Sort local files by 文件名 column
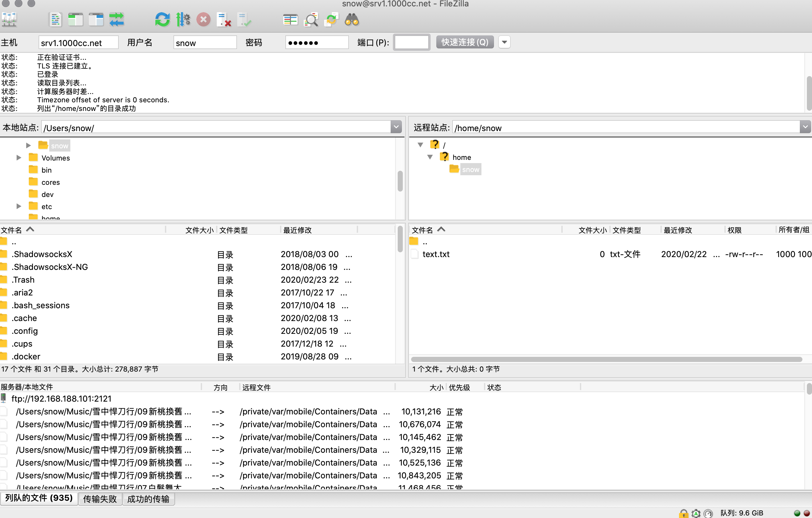This screenshot has height=518, width=812. [82, 230]
